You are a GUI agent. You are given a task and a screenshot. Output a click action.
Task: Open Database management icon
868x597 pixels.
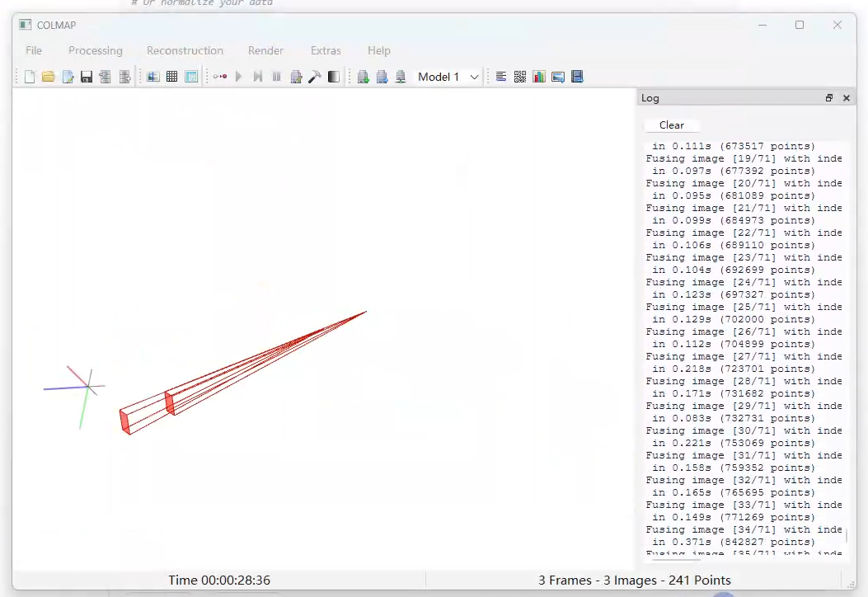pos(191,77)
